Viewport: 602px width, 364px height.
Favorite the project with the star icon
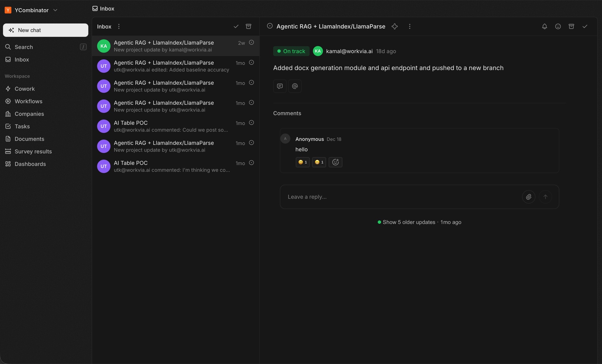395,26
